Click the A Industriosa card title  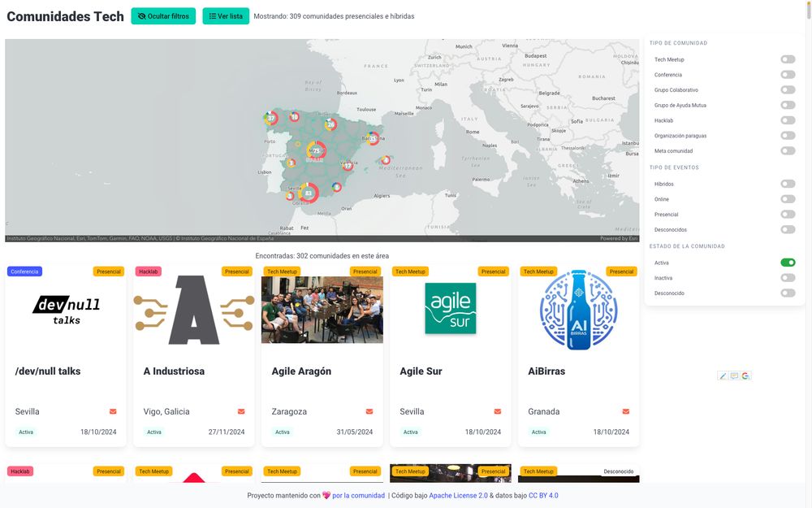(174, 371)
